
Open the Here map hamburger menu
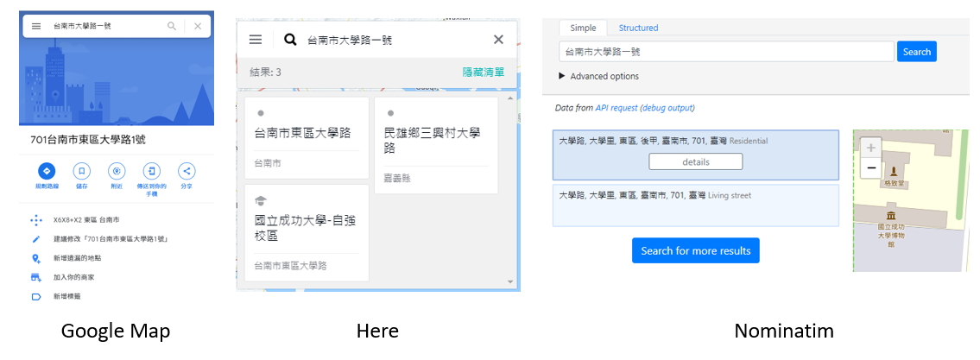pyautogui.click(x=255, y=40)
